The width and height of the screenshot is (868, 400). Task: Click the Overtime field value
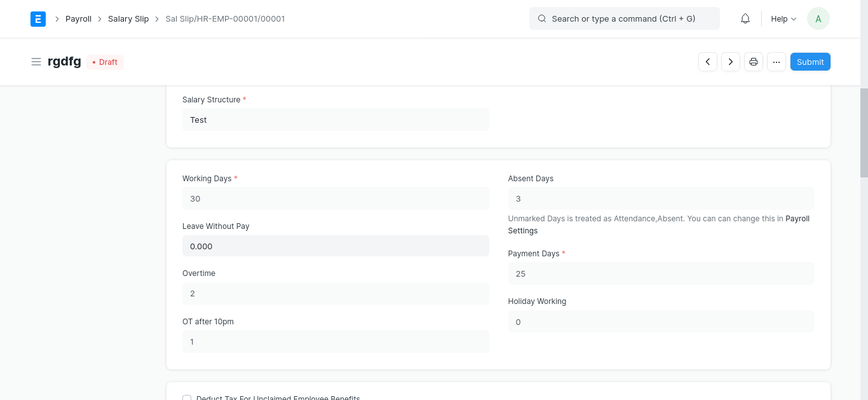pyautogui.click(x=336, y=294)
